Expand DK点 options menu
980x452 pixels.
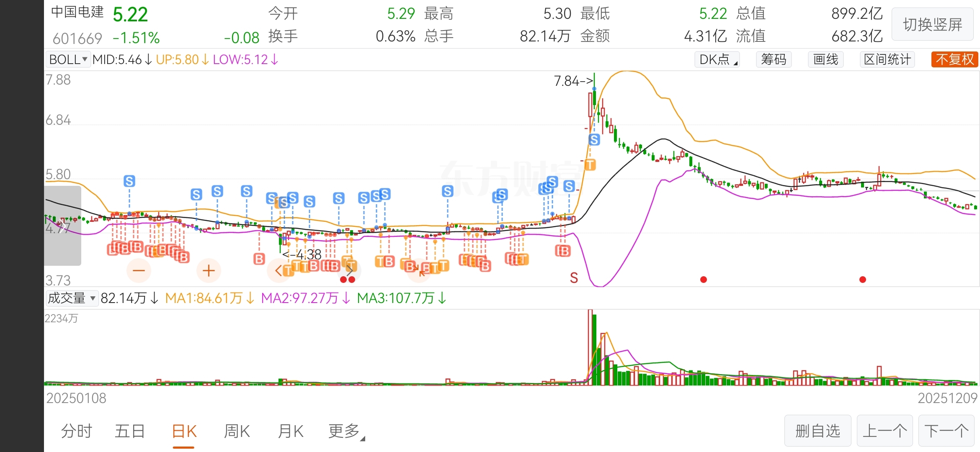pos(717,59)
